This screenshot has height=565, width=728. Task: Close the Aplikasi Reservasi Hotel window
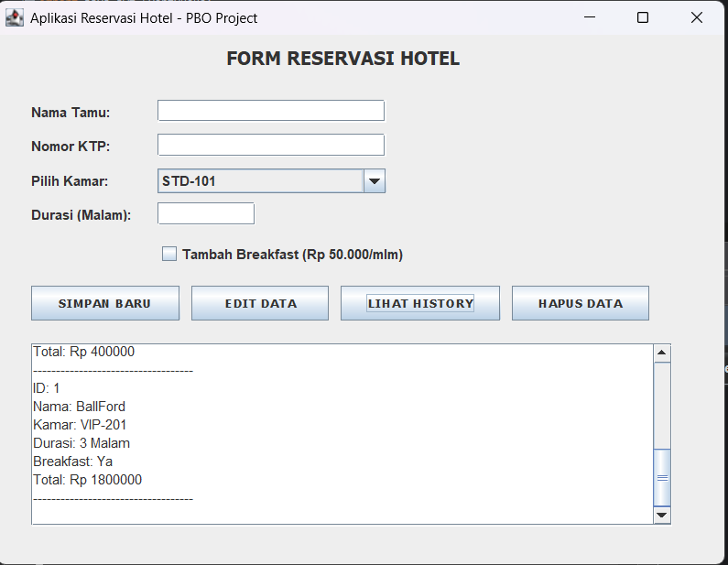[697, 17]
